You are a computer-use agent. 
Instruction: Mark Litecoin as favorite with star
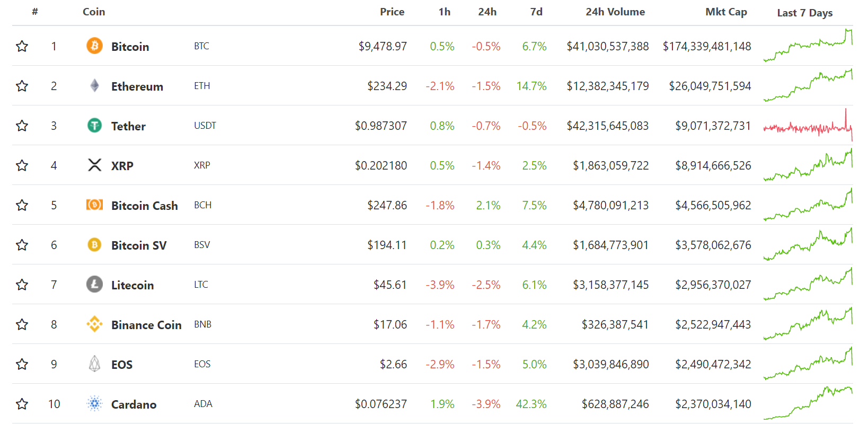coord(22,285)
